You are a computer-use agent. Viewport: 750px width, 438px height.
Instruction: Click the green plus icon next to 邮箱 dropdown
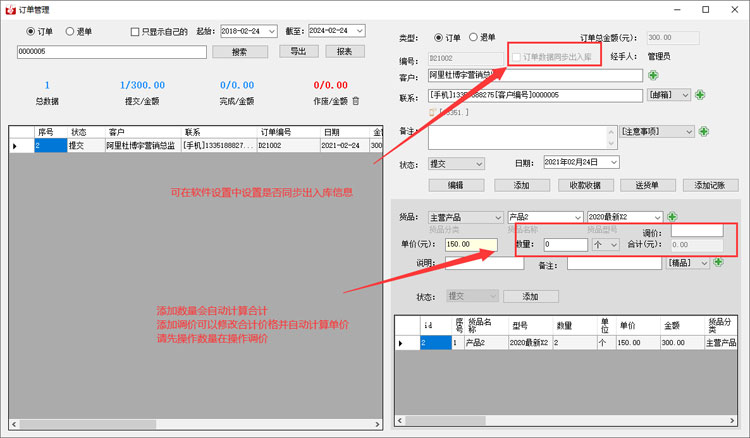pos(700,95)
